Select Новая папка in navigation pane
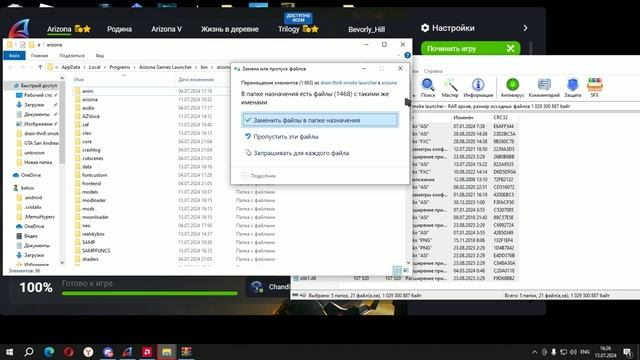The image size is (640, 360). (x=38, y=162)
